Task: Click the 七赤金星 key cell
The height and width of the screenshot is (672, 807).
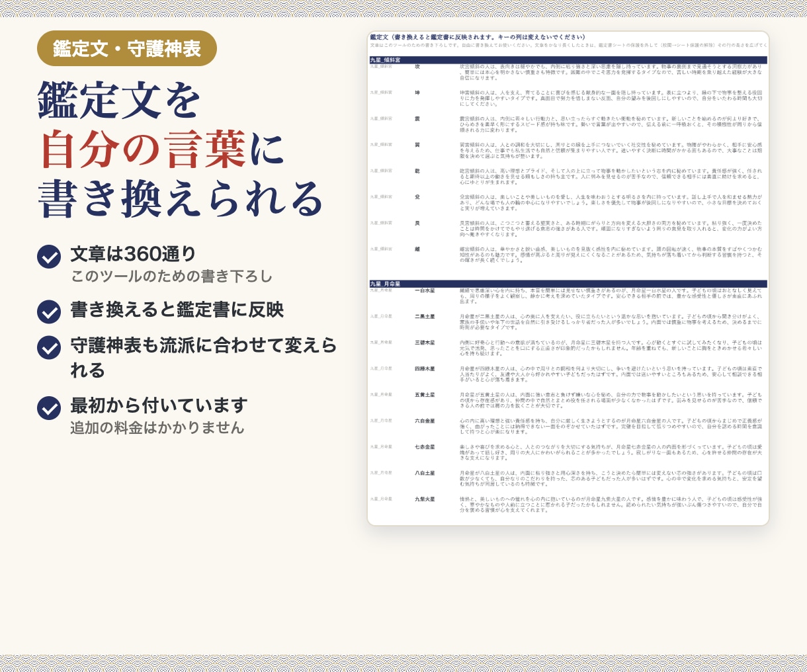Action: [x=425, y=447]
